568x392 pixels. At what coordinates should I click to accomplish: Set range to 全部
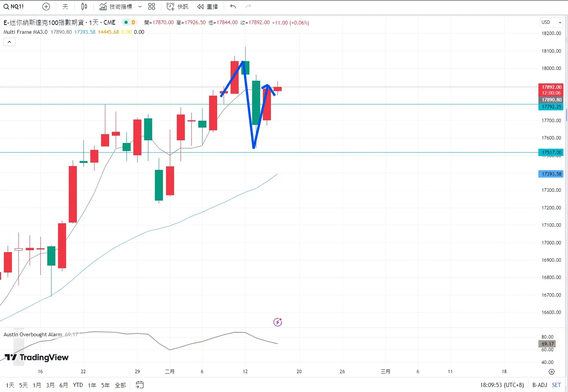tap(120, 385)
